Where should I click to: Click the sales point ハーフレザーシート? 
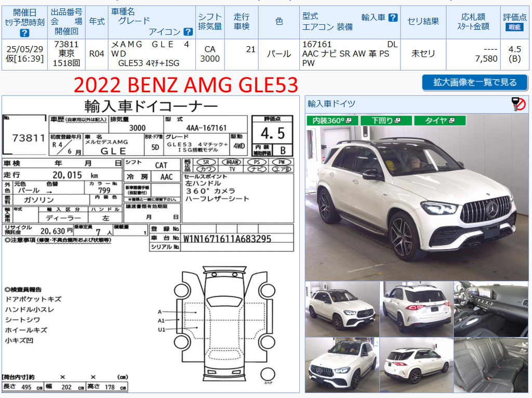coord(217,199)
